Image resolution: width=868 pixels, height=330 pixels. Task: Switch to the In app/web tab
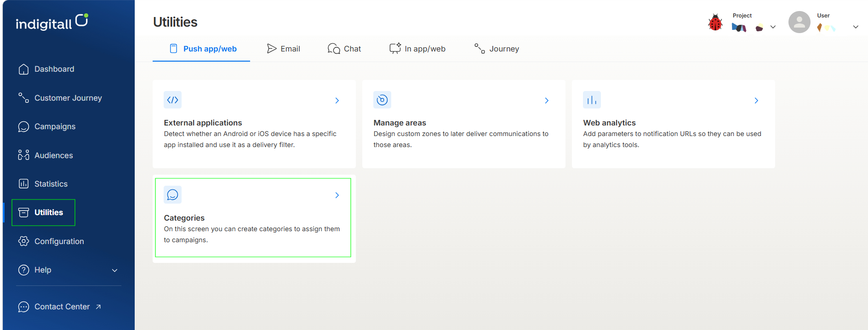tap(417, 49)
